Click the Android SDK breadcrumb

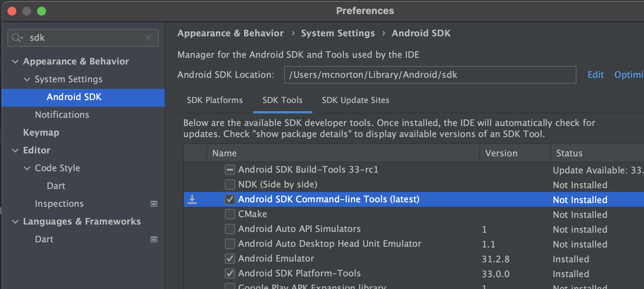(x=421, y=33)
